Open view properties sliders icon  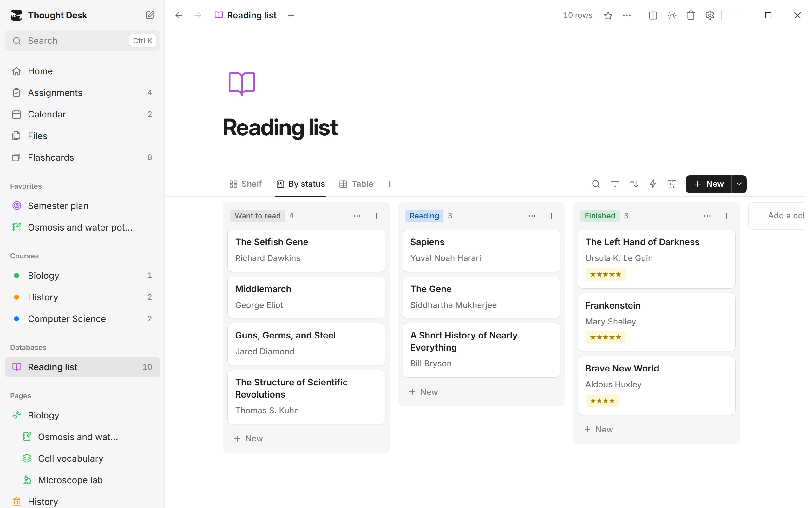(672, 184)
